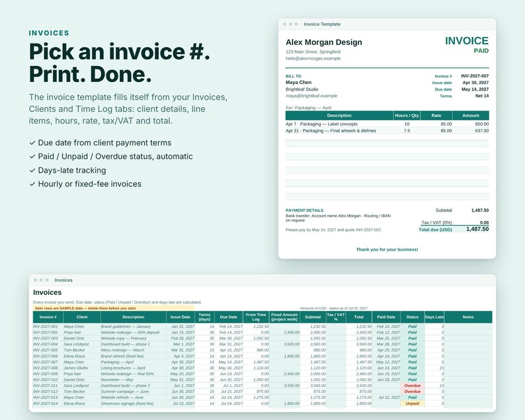Click the Unpaid status in the INV-2027-014 row

click(412, 403)
